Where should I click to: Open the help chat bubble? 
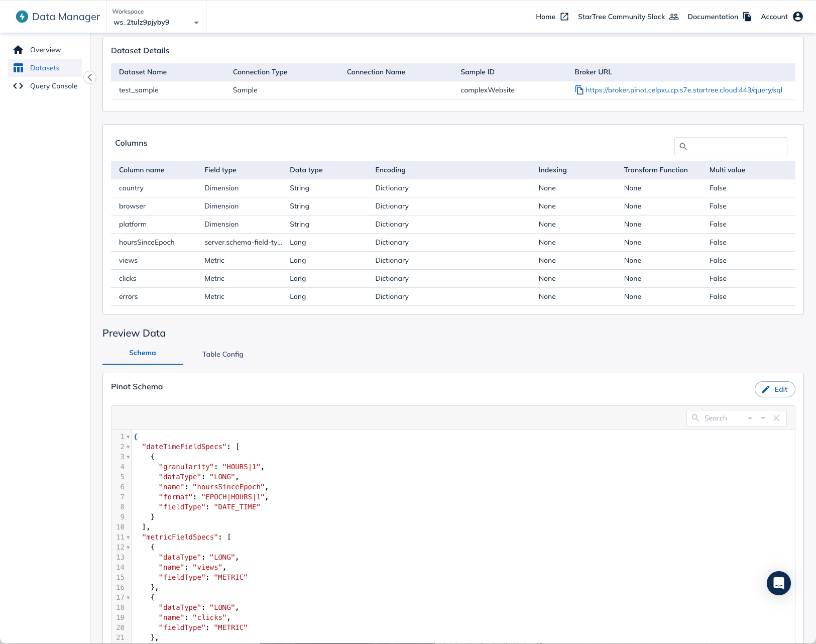coord(778,583)
